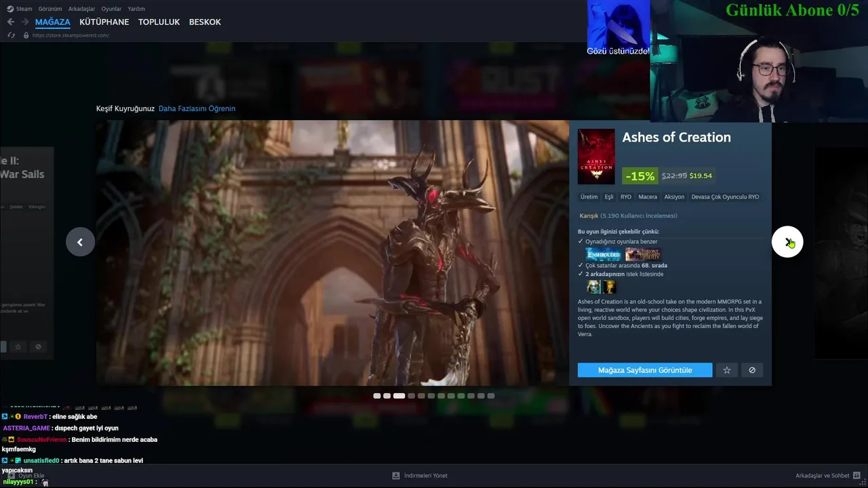Open the Yardım menu

[136, 9]
